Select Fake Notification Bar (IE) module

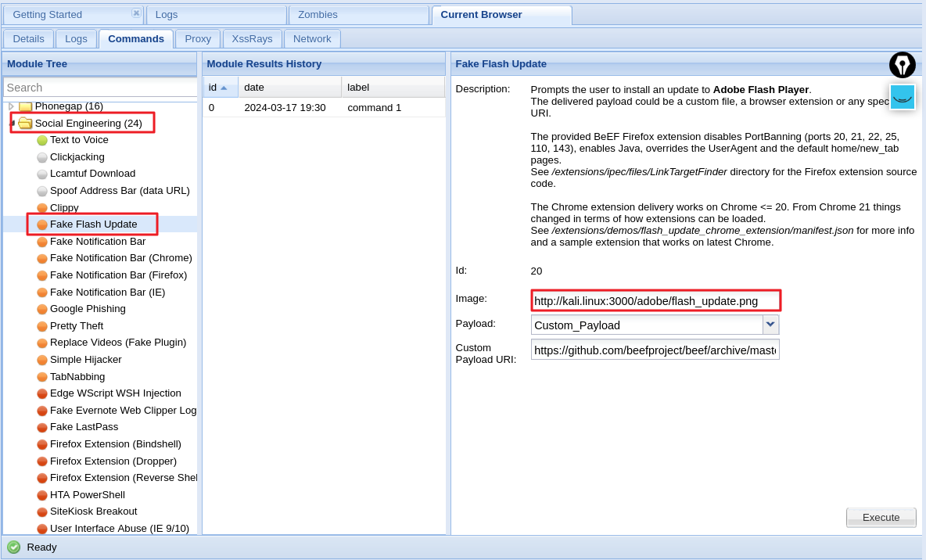point(107,293)
